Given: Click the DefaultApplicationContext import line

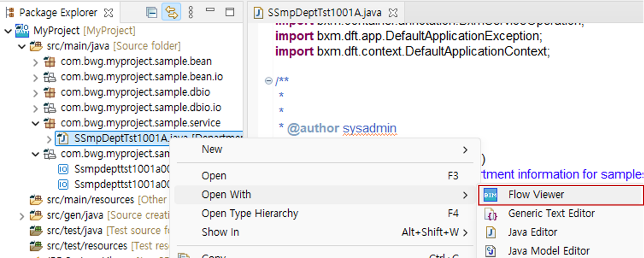Looking at the screenshot, I should click(x=412, y=52).
